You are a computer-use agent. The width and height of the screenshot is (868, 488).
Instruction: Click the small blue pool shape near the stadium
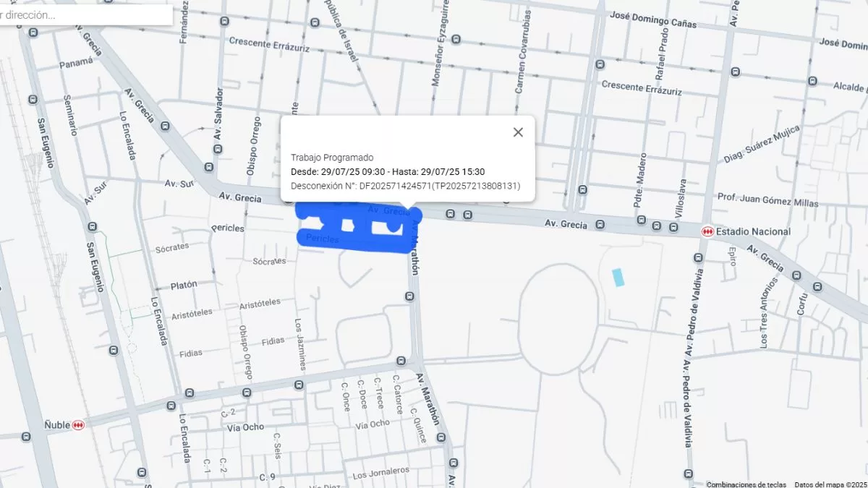pyautogui.click(x=618, y=277)
